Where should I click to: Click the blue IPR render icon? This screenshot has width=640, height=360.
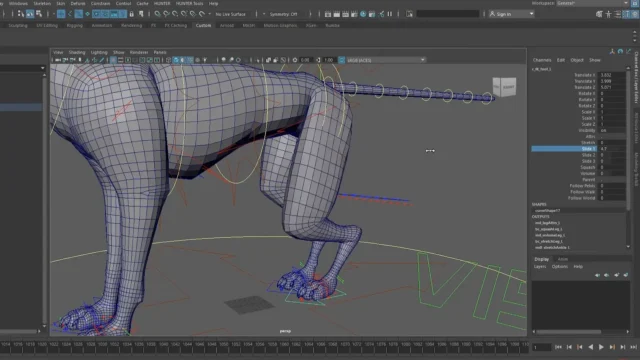tap(363, 14)
